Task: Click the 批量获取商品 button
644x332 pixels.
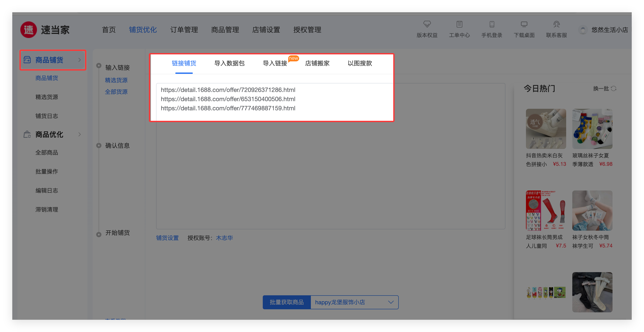Action: 287,302
